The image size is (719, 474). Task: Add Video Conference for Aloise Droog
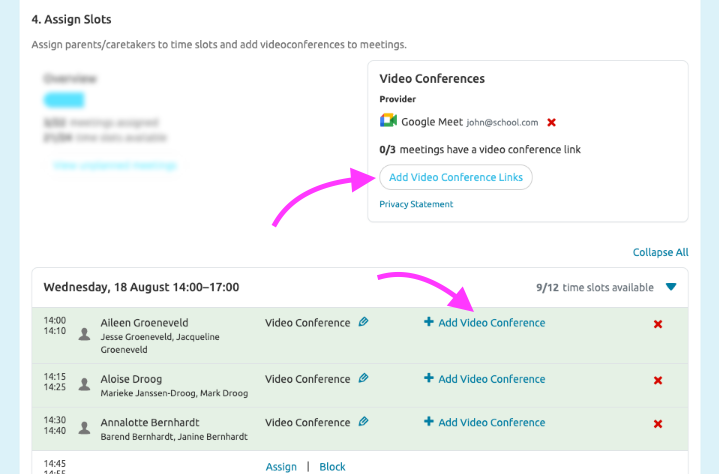click(x=485, y=379)
